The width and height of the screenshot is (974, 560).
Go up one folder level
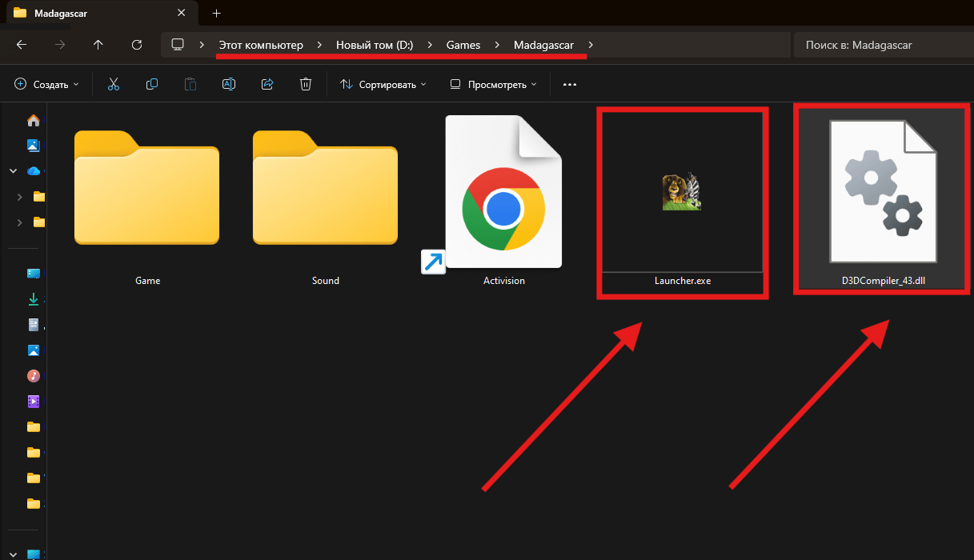click(x=98, y=45)
